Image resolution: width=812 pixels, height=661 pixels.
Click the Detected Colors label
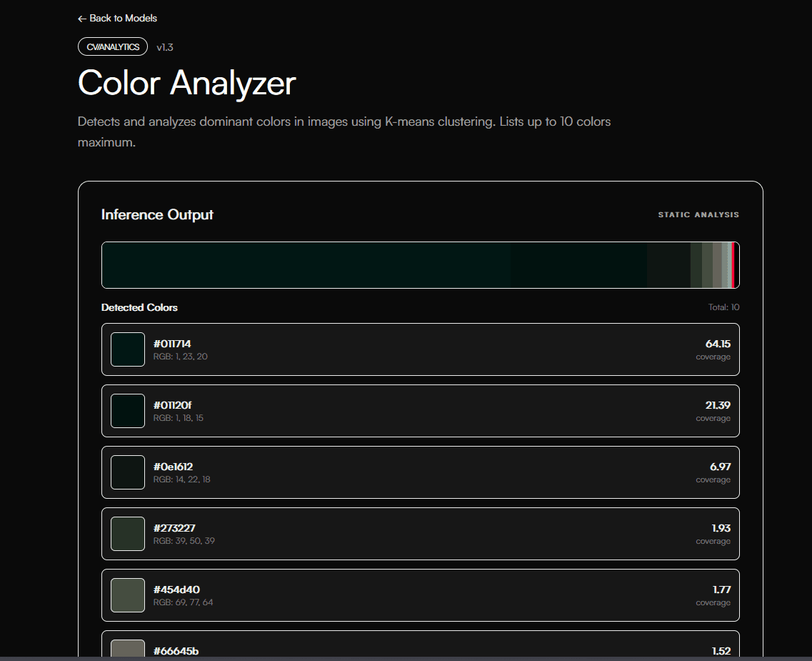139,307
